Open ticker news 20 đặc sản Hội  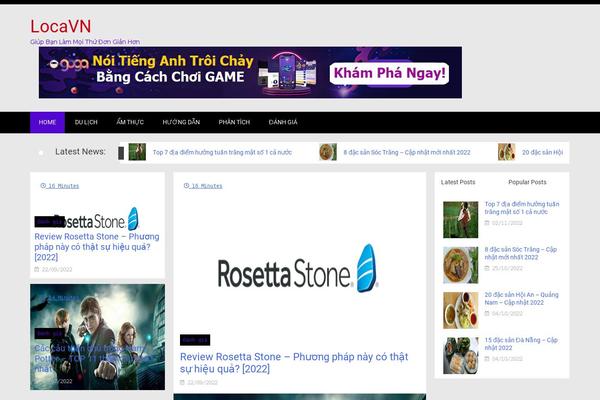tap(543, 152)
